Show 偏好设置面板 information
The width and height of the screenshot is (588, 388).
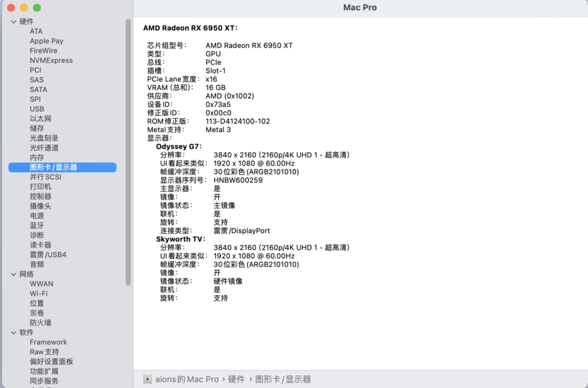click(x=51, y=362)
